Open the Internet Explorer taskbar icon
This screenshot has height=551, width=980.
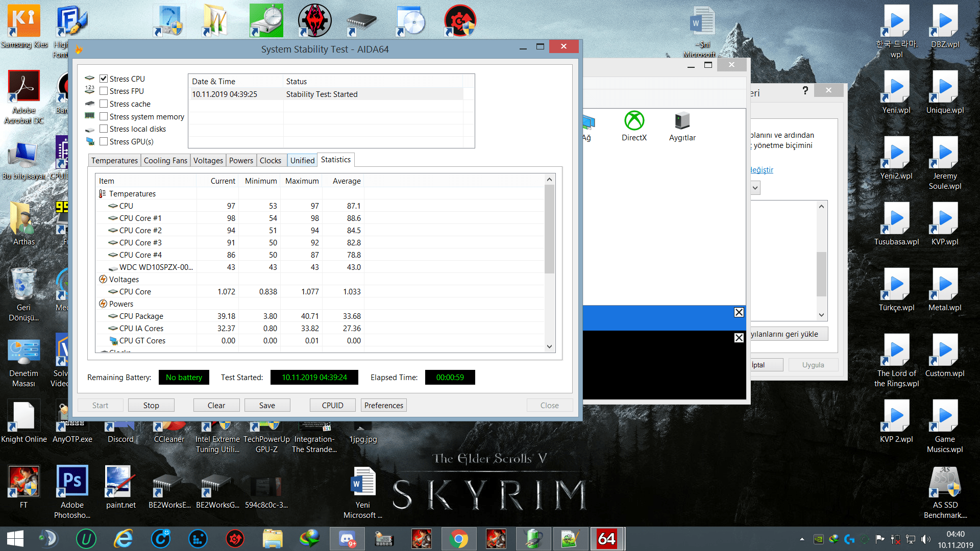pyautogui.click(x=124, y=539)
